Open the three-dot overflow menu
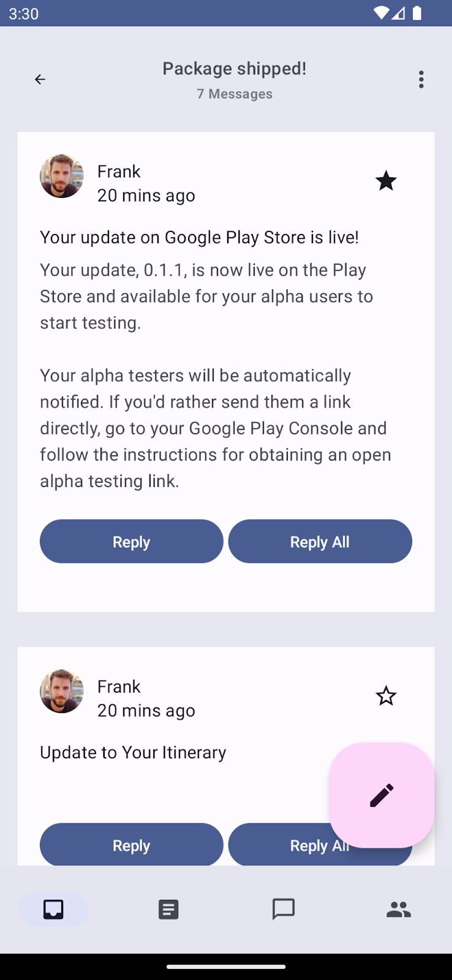 421,80
